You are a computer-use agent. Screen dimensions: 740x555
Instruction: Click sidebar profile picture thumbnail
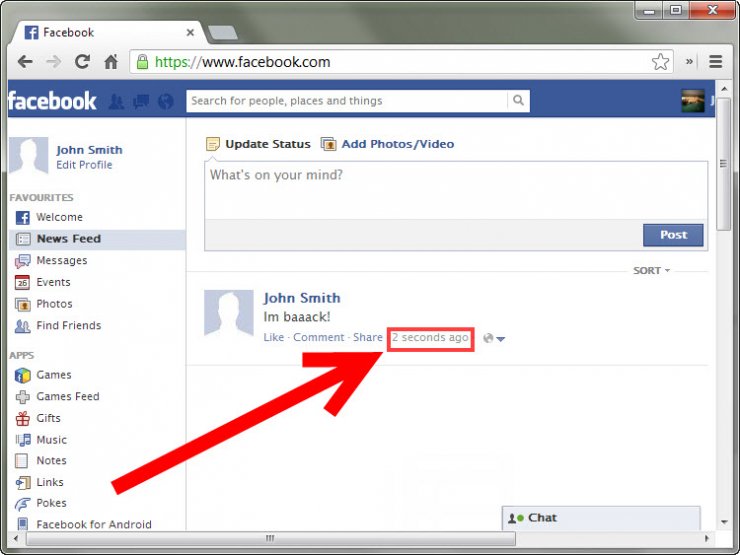(29, 156)
